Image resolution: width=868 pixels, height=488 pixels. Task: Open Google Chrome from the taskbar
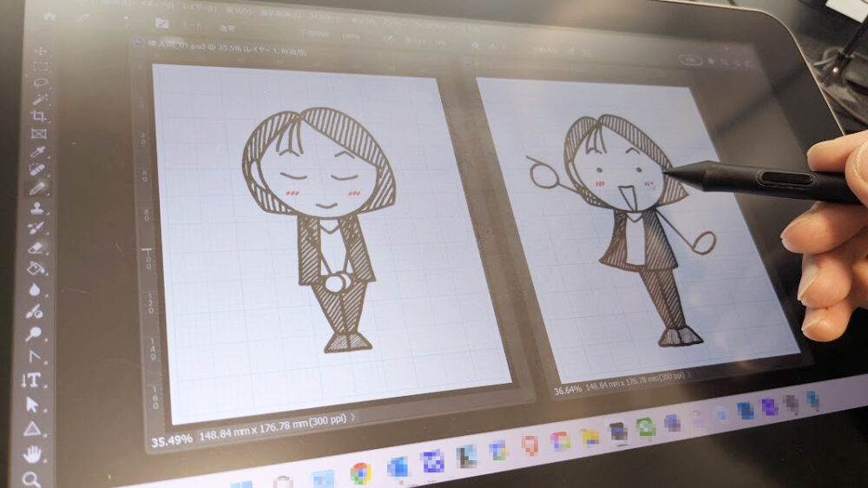[360, 472]
